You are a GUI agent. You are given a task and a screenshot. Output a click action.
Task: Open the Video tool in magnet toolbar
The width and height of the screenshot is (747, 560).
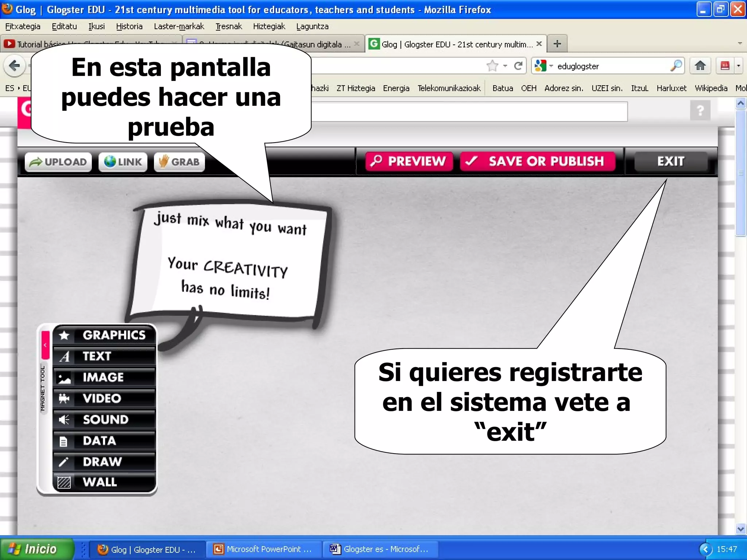[104, 398]
